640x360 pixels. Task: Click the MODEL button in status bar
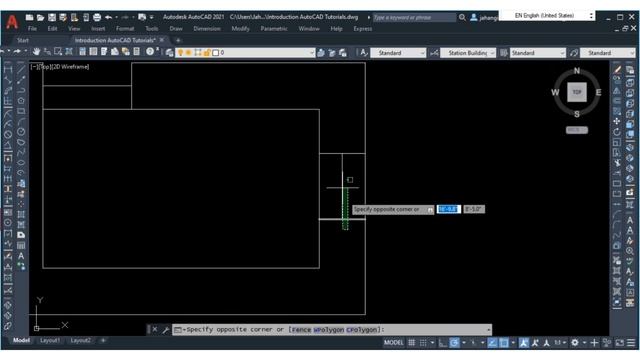(x=393, y=343)
